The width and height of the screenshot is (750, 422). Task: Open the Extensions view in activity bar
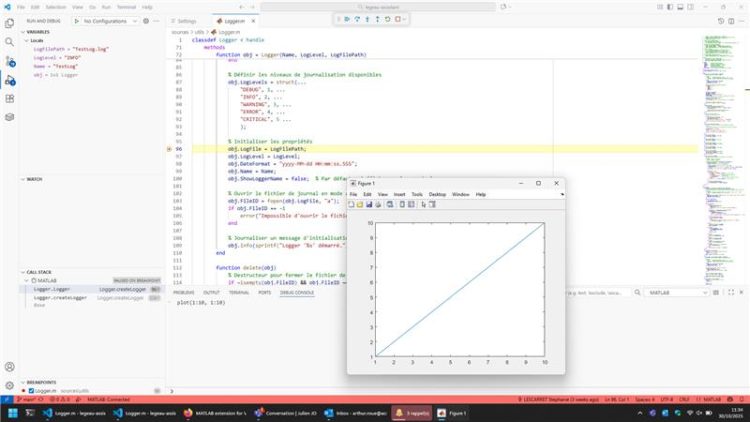(x=9, y=98)
